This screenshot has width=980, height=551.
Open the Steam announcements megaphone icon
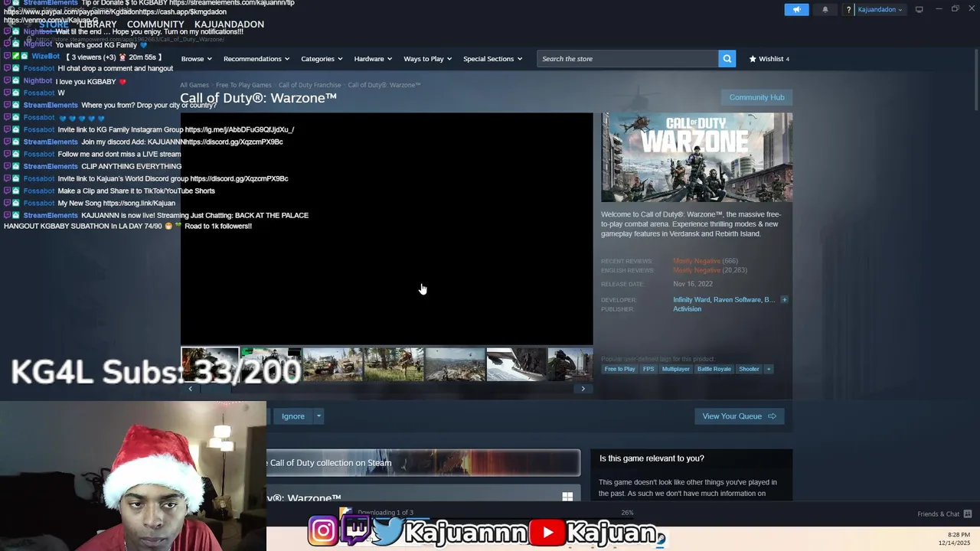coord(796,9)
